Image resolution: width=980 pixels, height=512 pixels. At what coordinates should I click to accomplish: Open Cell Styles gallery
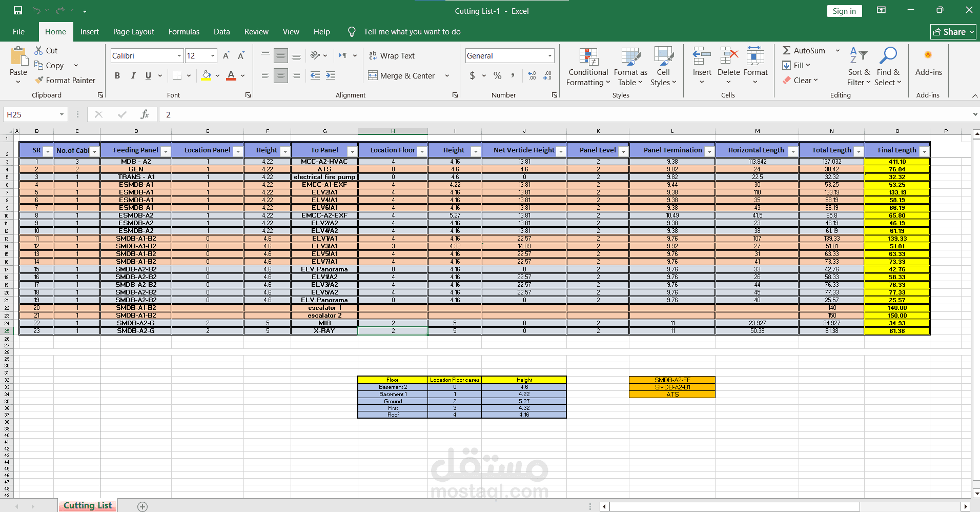(x=663, y=67)
